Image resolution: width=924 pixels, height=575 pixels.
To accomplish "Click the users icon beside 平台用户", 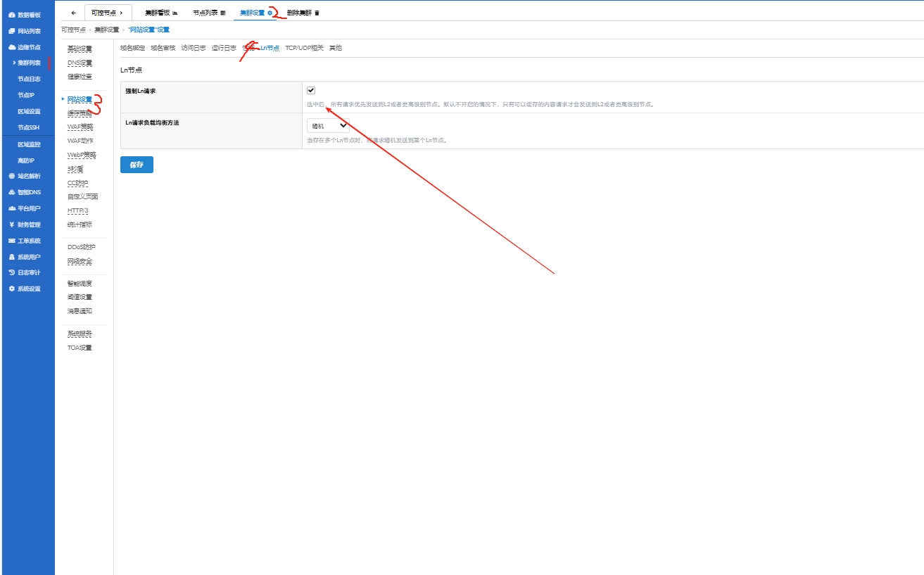I will pos(12,208).
